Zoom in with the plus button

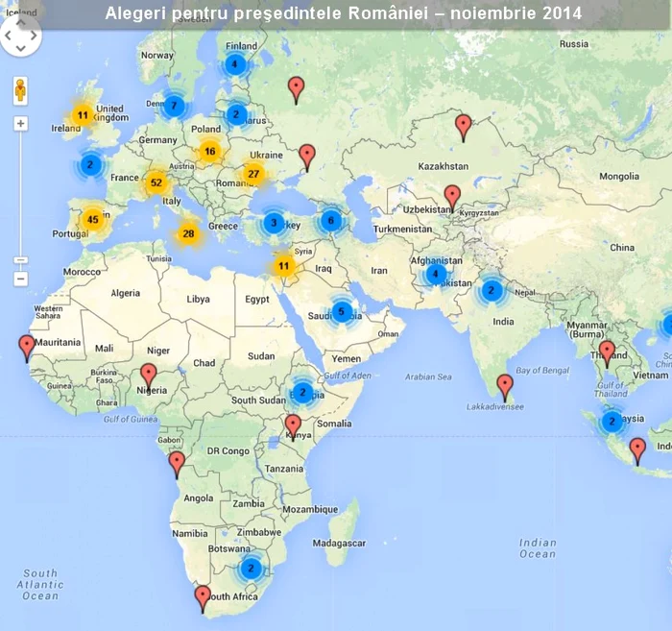click(x=20, y=124)
